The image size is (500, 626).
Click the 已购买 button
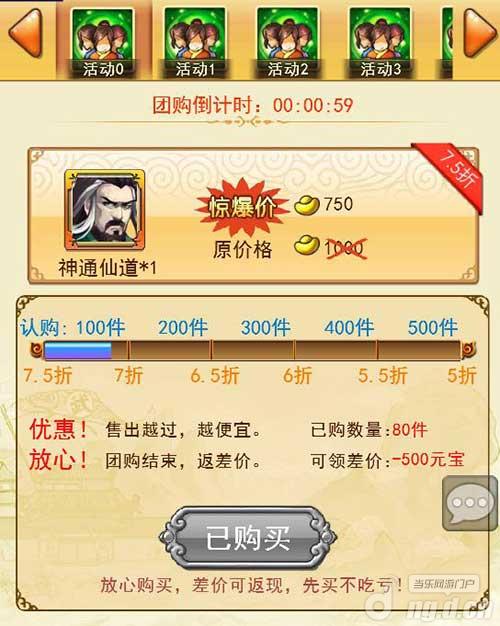(248, 538)
